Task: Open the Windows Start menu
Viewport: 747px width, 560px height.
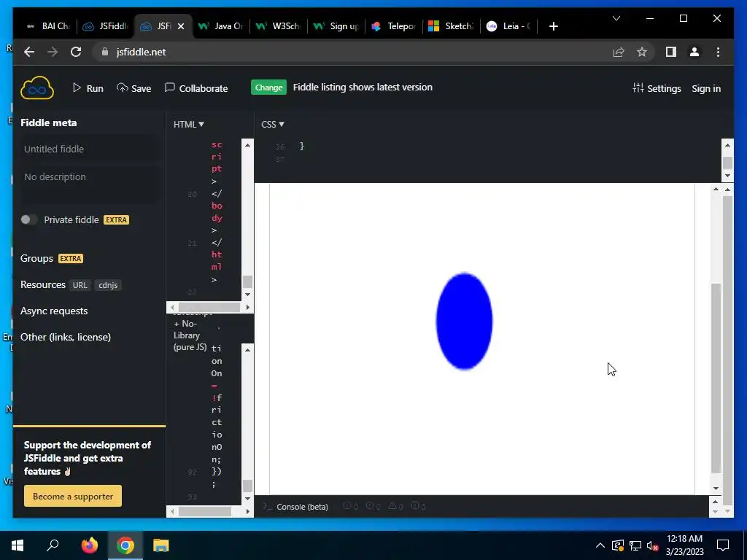Action: (x=18, y=545)
